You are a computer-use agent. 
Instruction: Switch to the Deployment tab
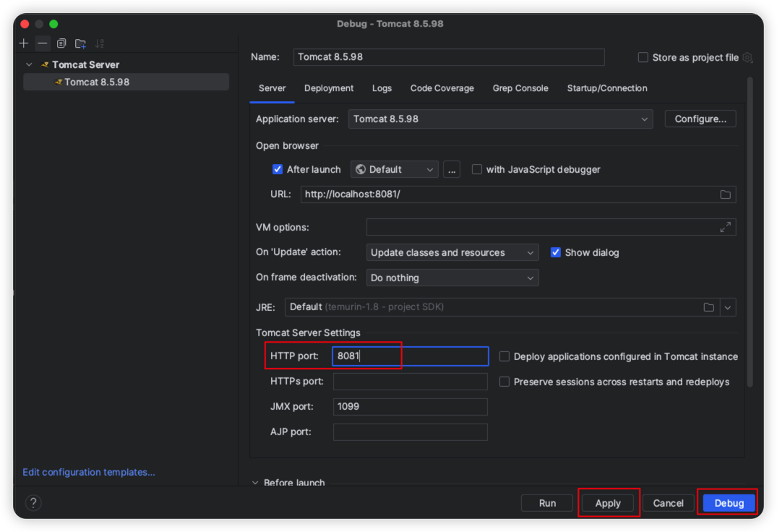tap(329, 88)
